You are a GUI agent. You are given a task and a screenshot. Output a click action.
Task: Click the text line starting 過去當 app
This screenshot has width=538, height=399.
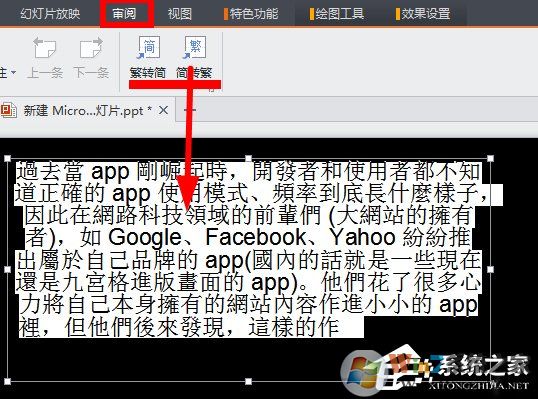click(x=248, y=172)
